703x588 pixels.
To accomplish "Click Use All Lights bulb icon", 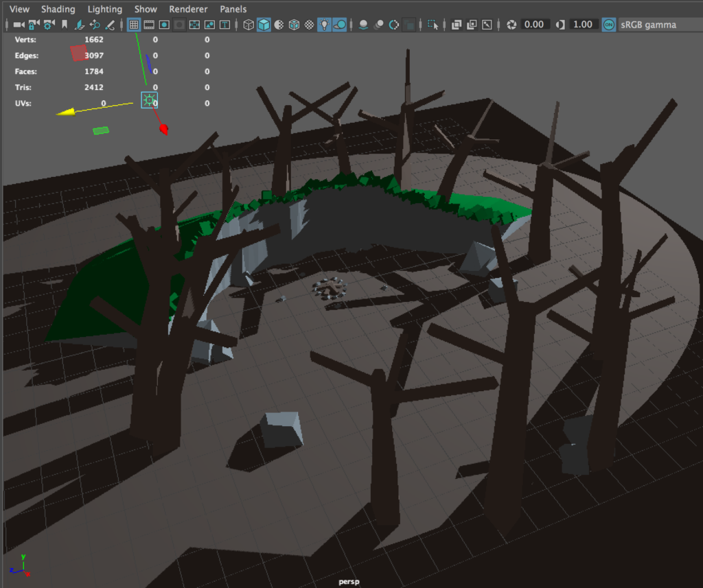I will (324, 25).
